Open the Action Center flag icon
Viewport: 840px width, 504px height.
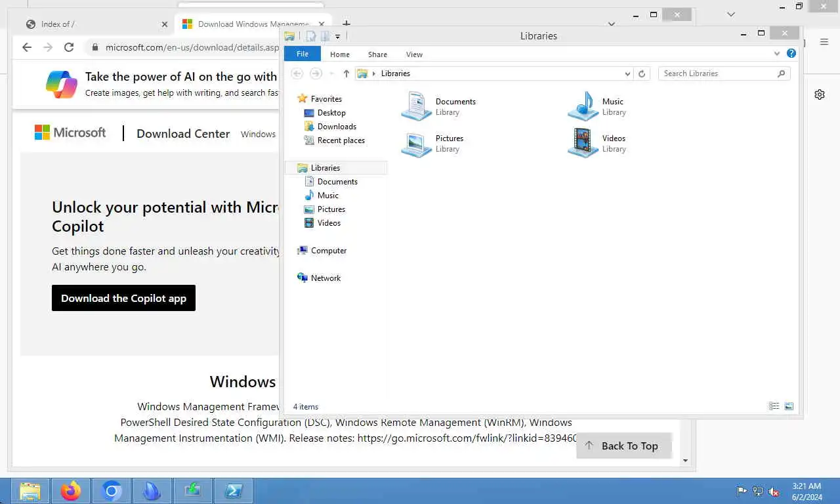tap(742, 491)
